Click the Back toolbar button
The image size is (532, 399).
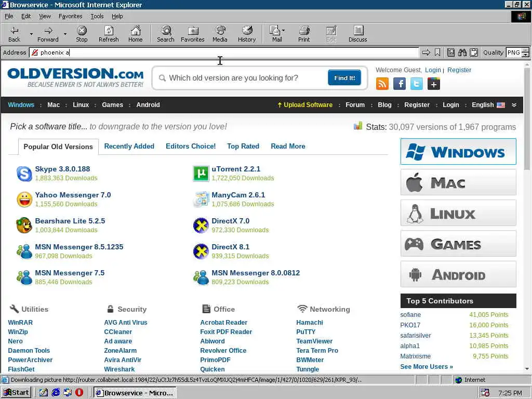[14, 34]
